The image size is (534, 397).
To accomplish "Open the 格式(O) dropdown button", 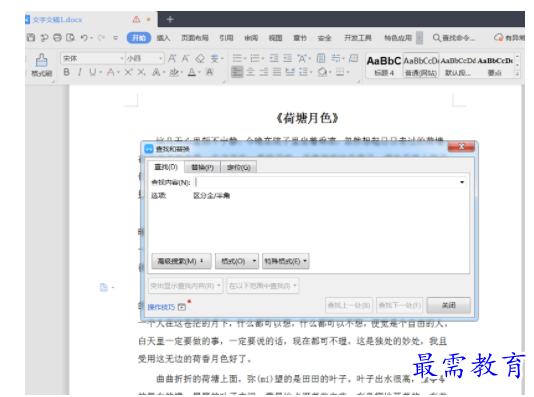I will (237, 261).
